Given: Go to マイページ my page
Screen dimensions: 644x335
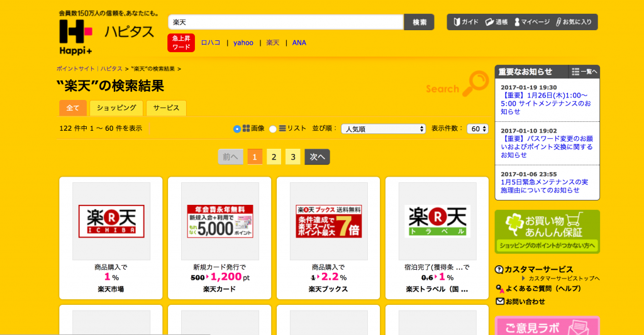Looking at the screenshot, I should [532, 22].
